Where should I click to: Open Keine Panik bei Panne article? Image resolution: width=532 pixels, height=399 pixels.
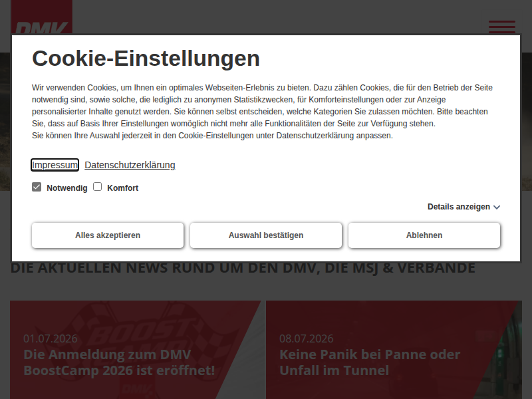tap(370, 362)
